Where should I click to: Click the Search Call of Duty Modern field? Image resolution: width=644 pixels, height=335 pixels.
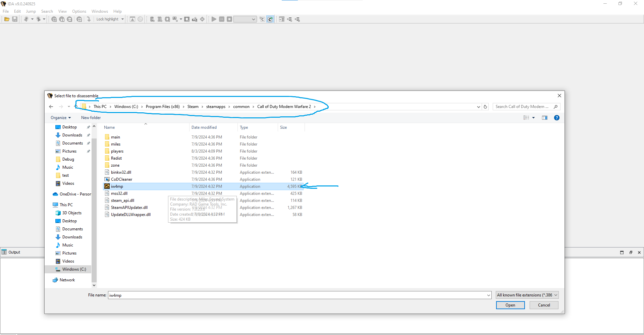[526, 107]
